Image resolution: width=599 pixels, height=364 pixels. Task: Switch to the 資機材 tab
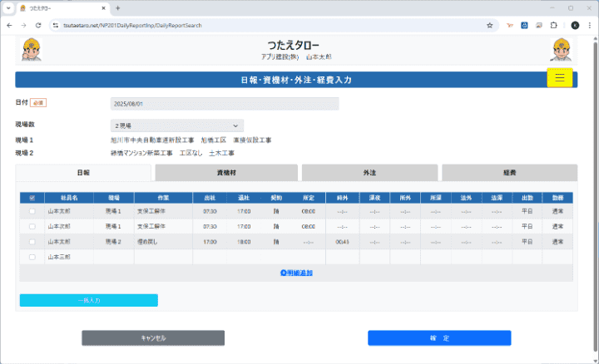tap(226, 173)
